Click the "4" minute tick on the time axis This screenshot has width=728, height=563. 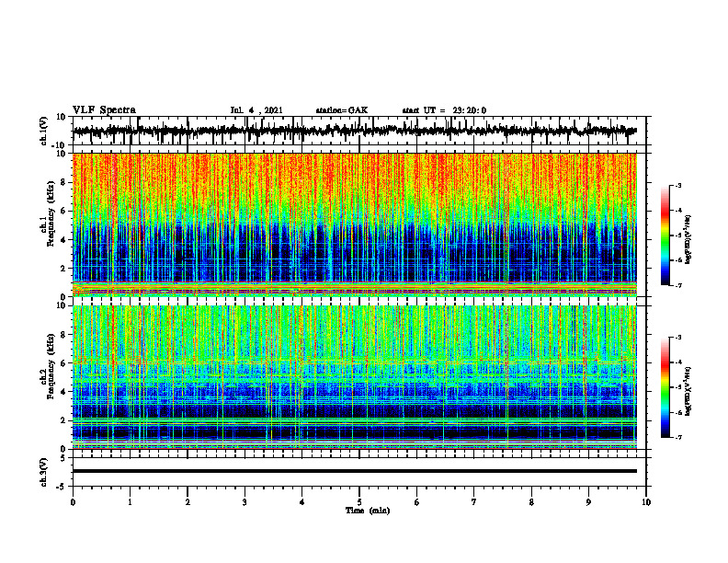302,502
